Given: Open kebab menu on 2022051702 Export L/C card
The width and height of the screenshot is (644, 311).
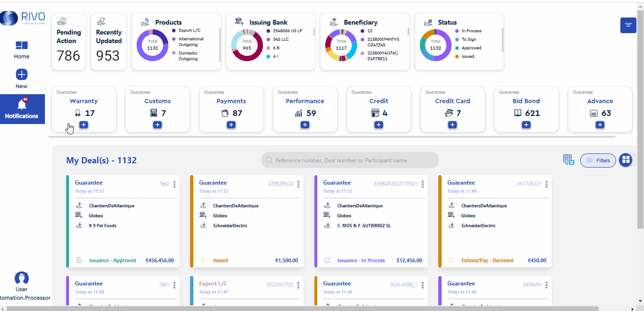Looking at the screenshot, I should 299,285.
